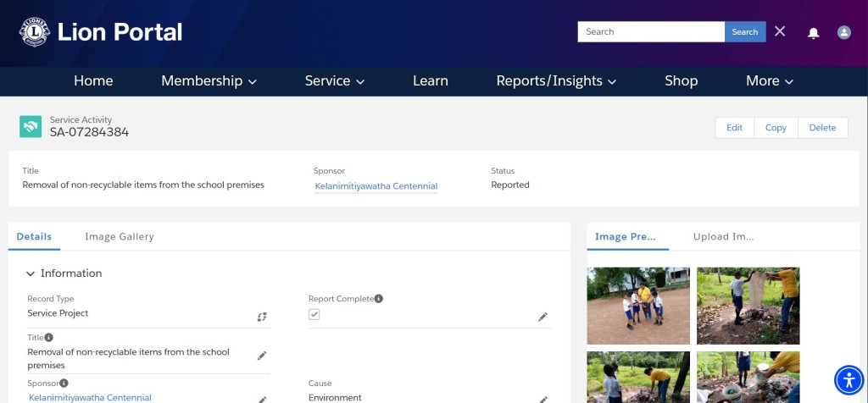Screen dimensions: 868x403
Task: Open photo of children on playground
Action: point(638,306)
